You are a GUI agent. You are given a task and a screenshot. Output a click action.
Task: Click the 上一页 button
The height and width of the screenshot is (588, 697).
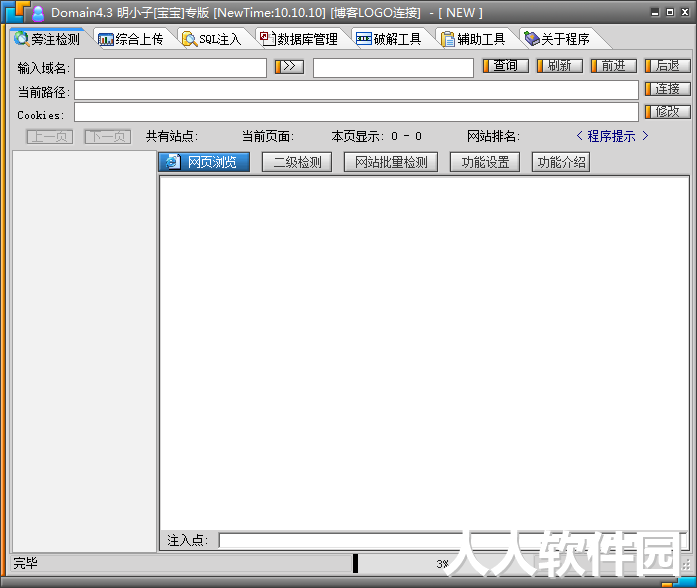point(50,136)
